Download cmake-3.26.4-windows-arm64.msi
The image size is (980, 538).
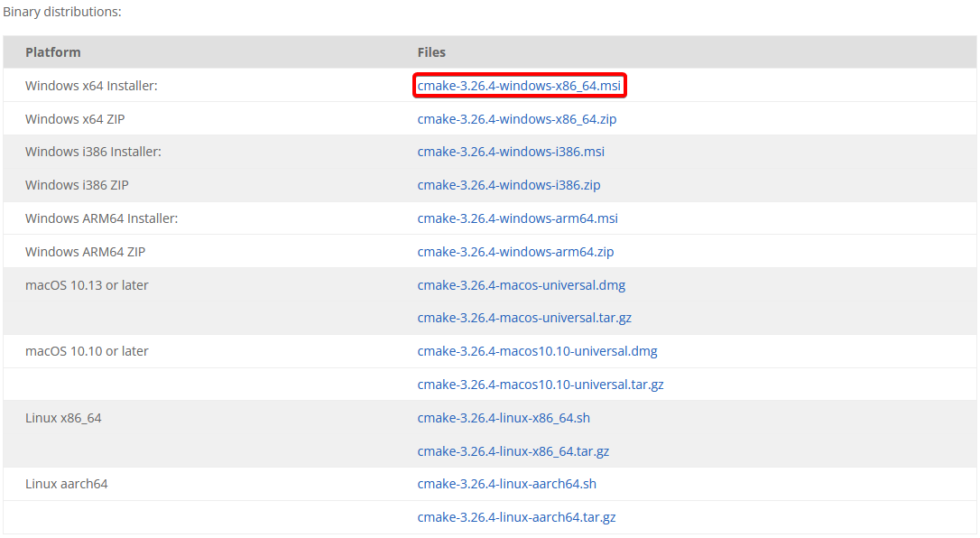click(517, 218)
